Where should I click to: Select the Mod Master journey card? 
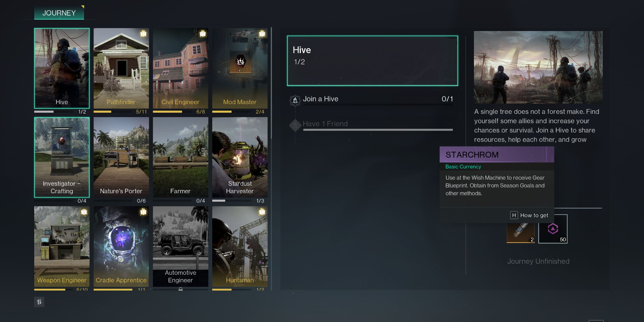[240, 68]
